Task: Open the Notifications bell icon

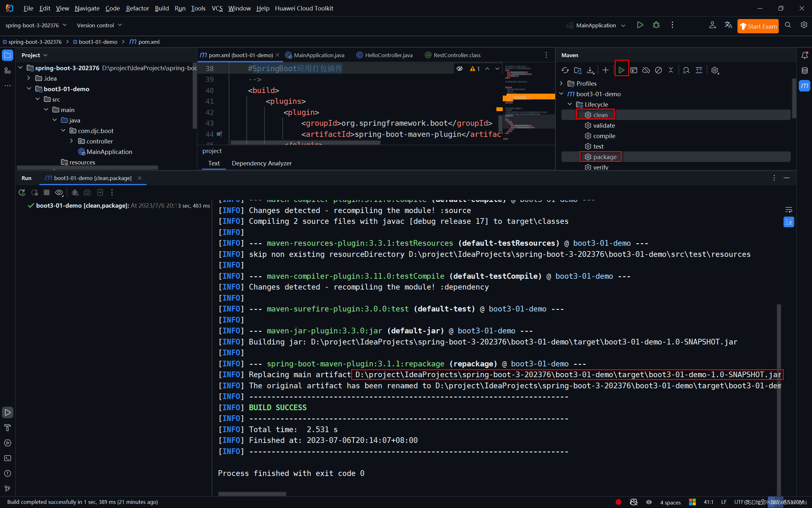Action: pos(804,55)
